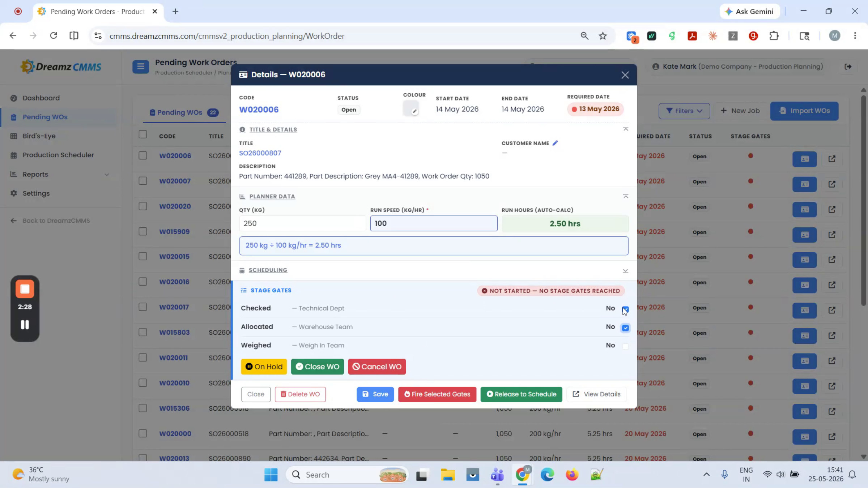Open the Extensions puzzle icon

[774, 36]
